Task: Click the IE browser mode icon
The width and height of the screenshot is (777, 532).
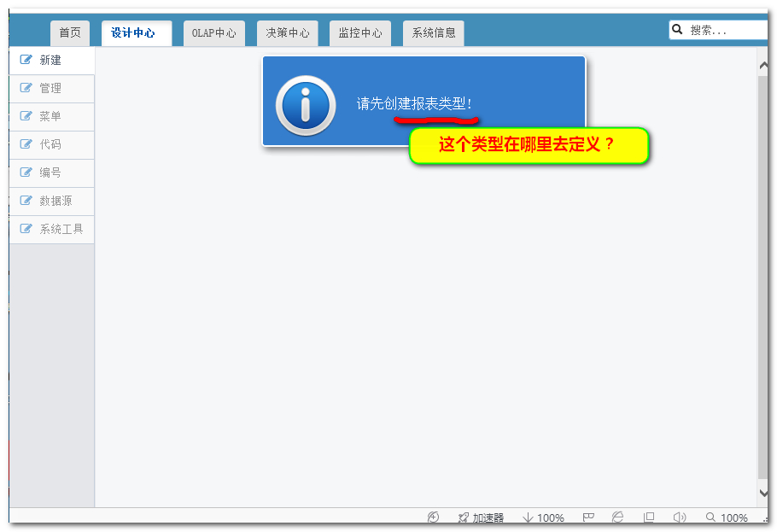Action: coord(617,517)
